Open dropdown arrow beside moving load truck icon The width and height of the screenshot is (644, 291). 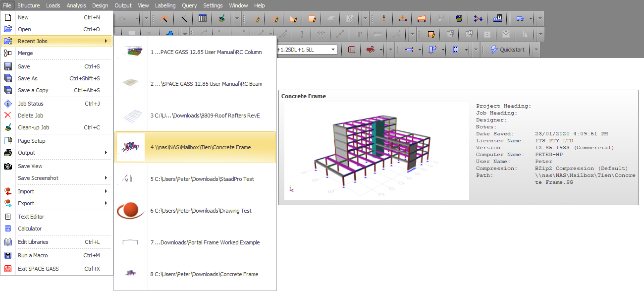(x=531, y=19)
